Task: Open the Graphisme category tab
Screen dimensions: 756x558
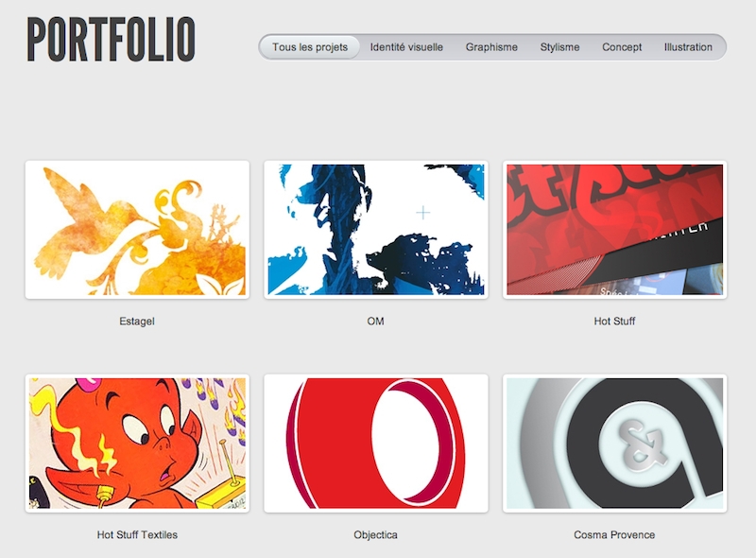Action: (x=491, y=47)
